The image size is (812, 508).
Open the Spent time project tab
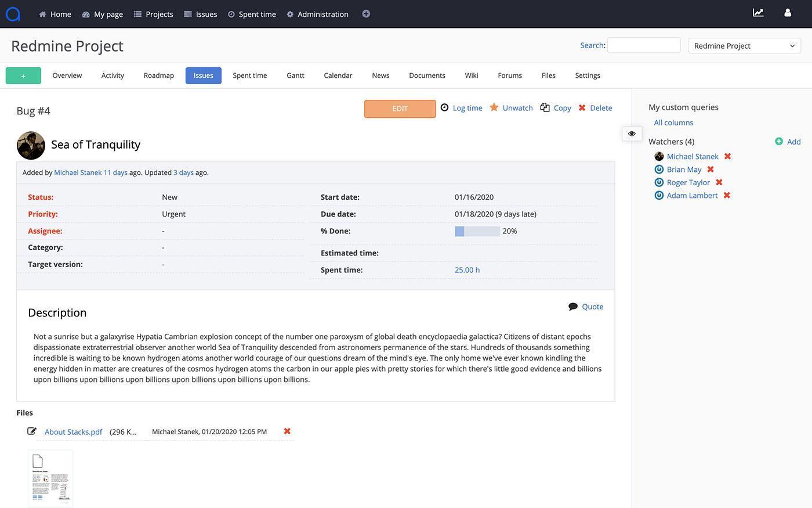click(x=250, y=75)
